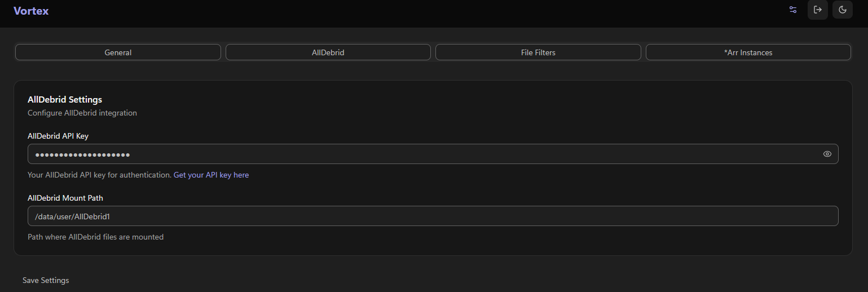This screenshot has width=868, height=292.
Task: Click the "AllDebrid API Key" label
Action: (x=58, y=136)
